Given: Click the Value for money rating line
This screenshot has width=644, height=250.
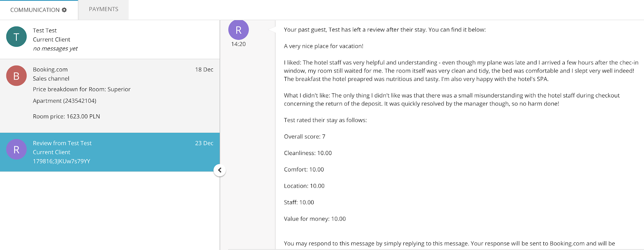Looking at the screenshot, I should [315, 219].
